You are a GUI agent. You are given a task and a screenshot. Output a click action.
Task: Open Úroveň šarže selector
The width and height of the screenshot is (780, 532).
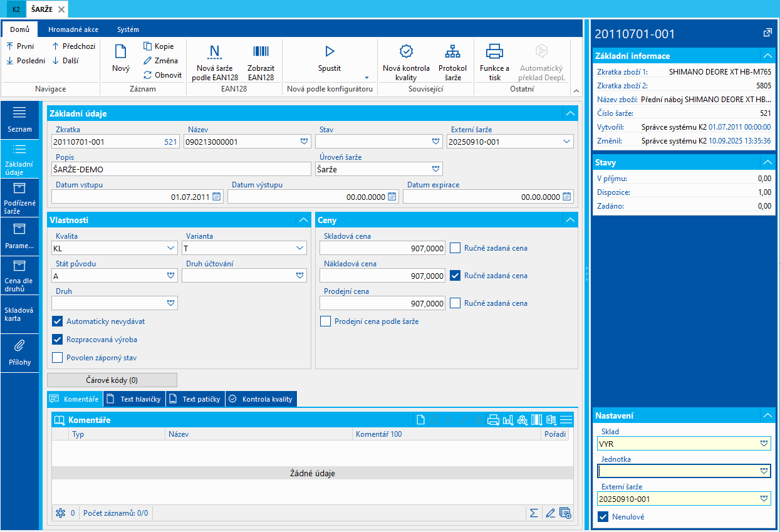(x=436, y=169)
